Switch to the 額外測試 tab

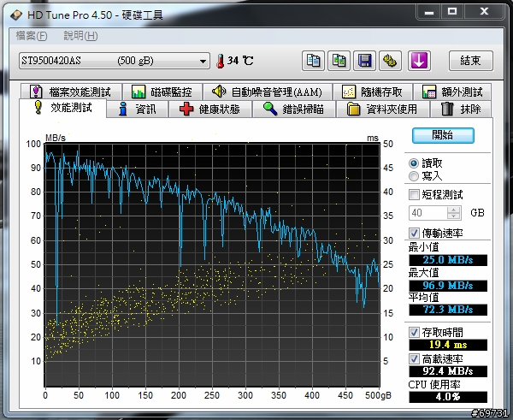452,92
